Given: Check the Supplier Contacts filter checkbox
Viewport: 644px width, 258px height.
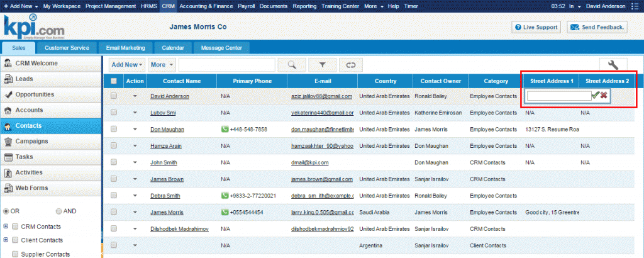Looking at the screenshot, I should [x=15, y=254].
